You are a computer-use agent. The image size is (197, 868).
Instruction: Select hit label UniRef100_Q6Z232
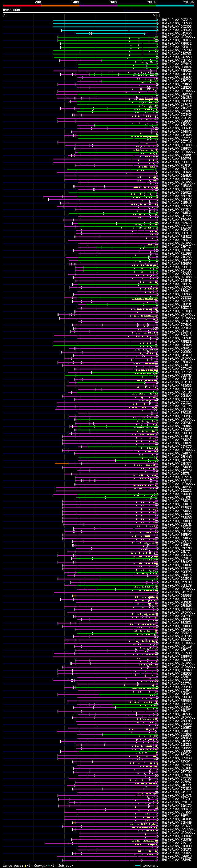point(177,491)
